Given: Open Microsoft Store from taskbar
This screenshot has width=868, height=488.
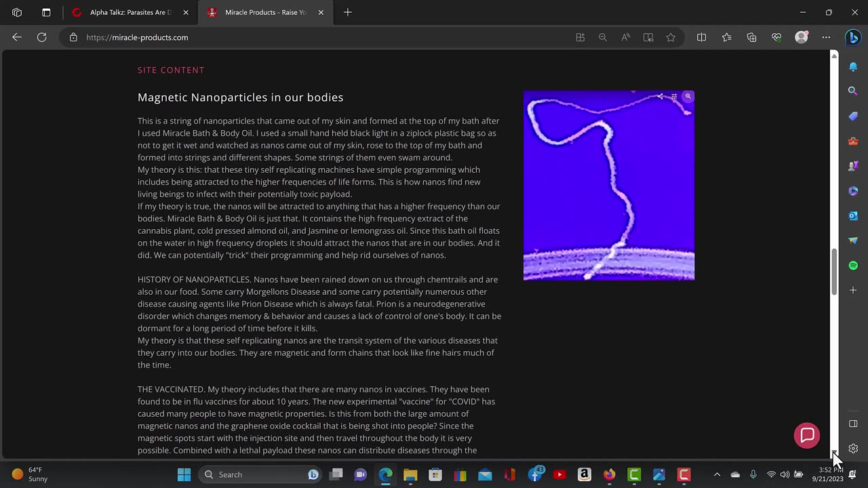Looking at the screenshot, I should click(x=435, y=474).
